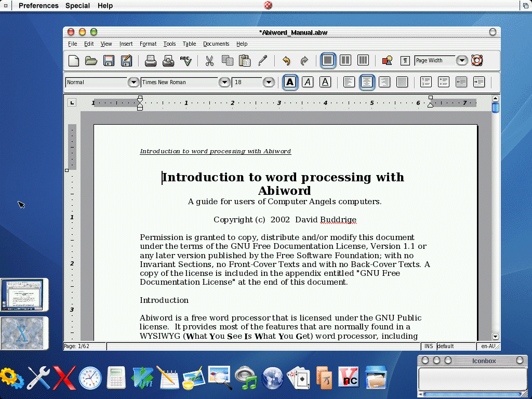Open the image viewer magnifier icon in dock
Viewport: 532px width, 399px height.
tap(220, 377)
